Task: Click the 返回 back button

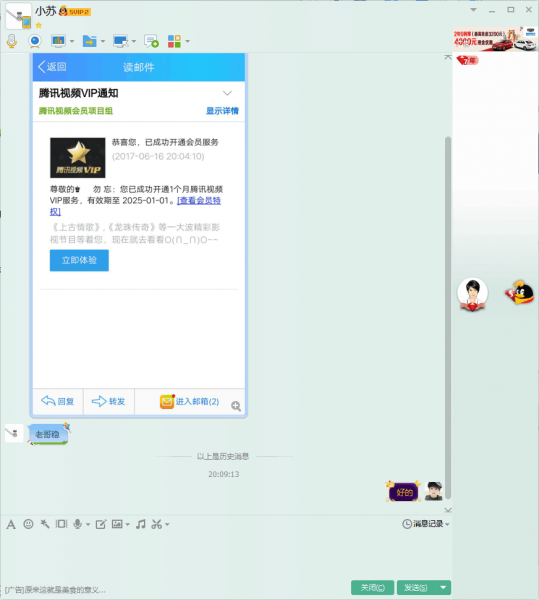Action: coord(52,67)
